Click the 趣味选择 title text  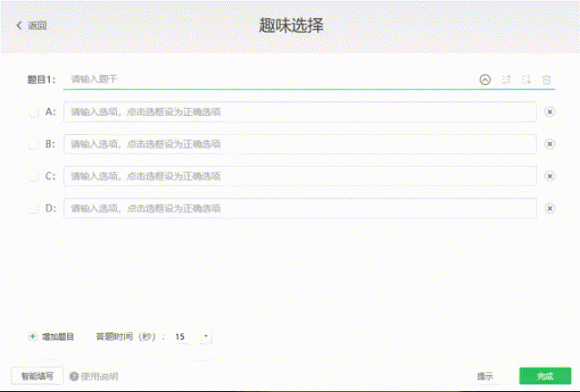coord(291,25)
